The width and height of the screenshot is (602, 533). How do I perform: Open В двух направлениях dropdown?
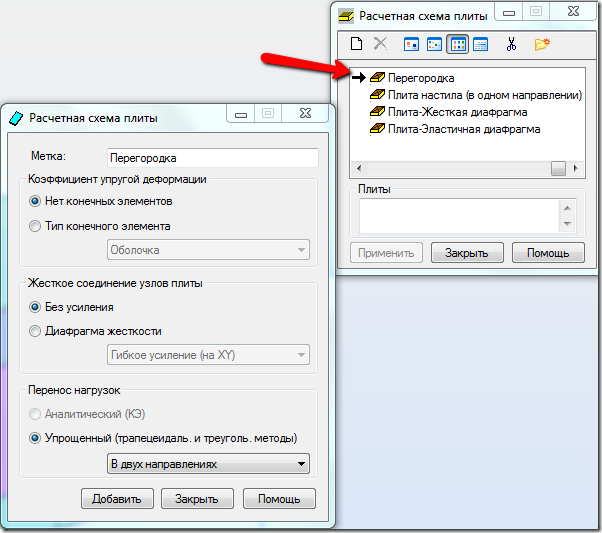pos(208,464)
